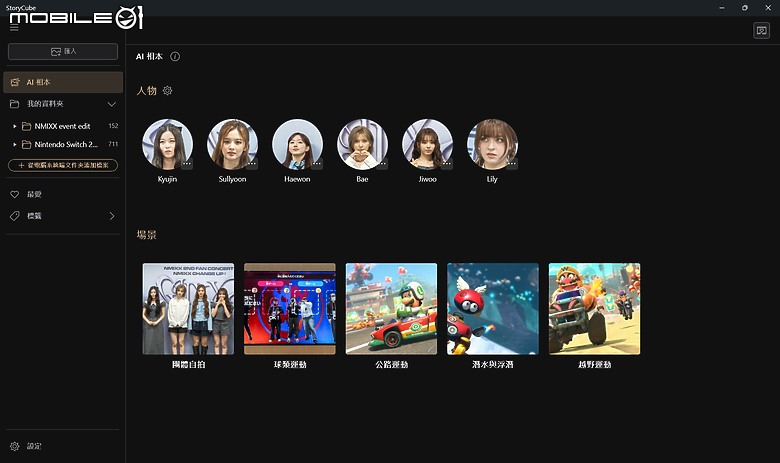
Task: Expand the Nintendo Switch 2 folder arrow
Action: pos(14,144)
